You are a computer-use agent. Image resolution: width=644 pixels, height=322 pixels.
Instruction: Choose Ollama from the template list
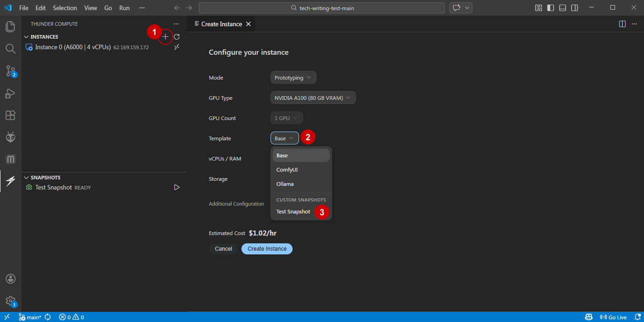point(301,184)
